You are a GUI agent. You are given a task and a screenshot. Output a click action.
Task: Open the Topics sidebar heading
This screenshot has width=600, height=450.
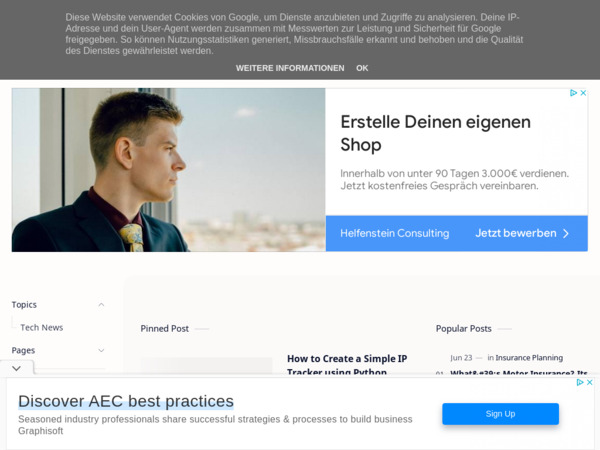pos(24,305)
